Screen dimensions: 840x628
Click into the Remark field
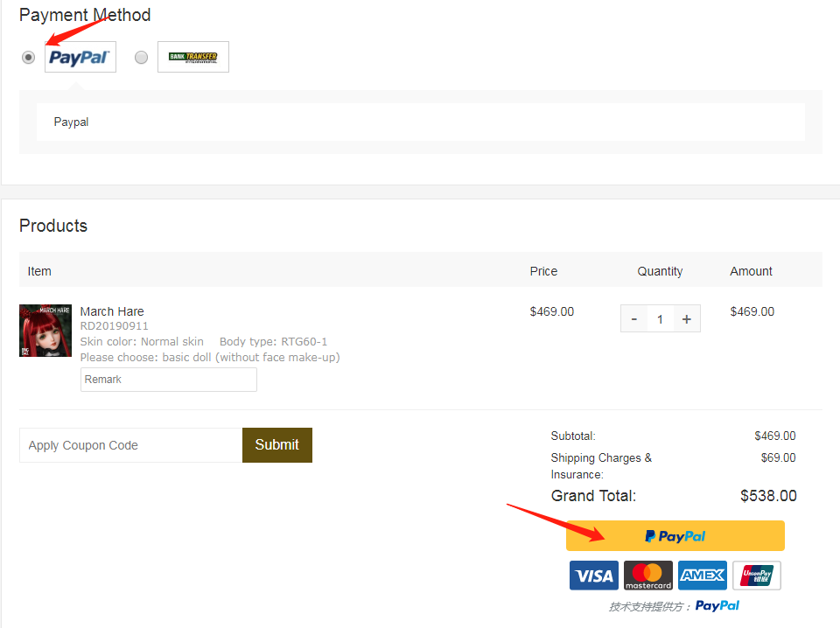(x=169, y=380)
